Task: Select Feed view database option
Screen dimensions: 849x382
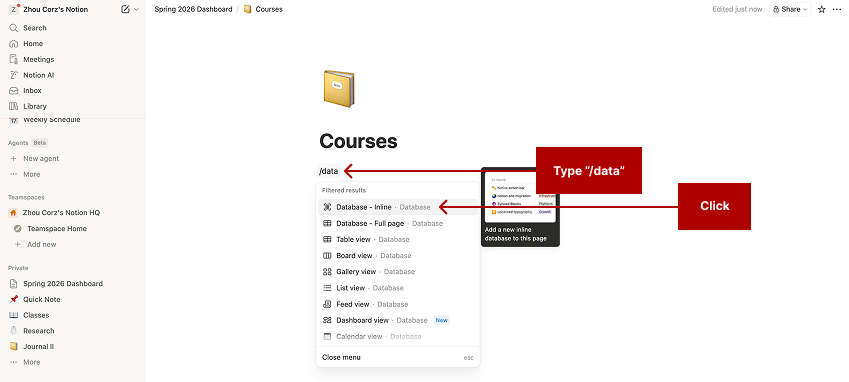Action: pyautogui.click(x=398, y=304)
